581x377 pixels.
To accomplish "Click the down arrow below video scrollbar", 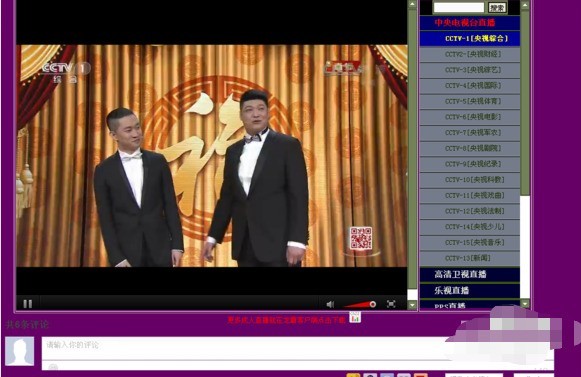I will pos(412,305).
